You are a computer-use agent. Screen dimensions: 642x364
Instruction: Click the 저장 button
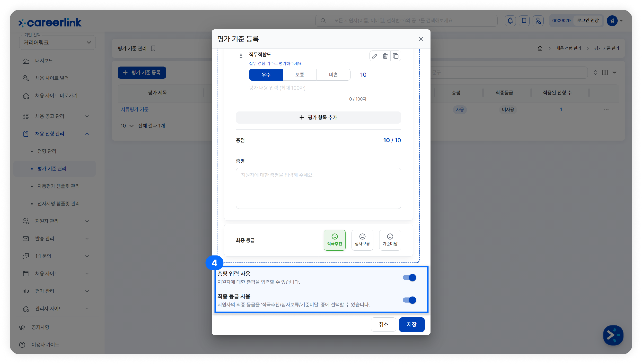[x=412, y=324]
